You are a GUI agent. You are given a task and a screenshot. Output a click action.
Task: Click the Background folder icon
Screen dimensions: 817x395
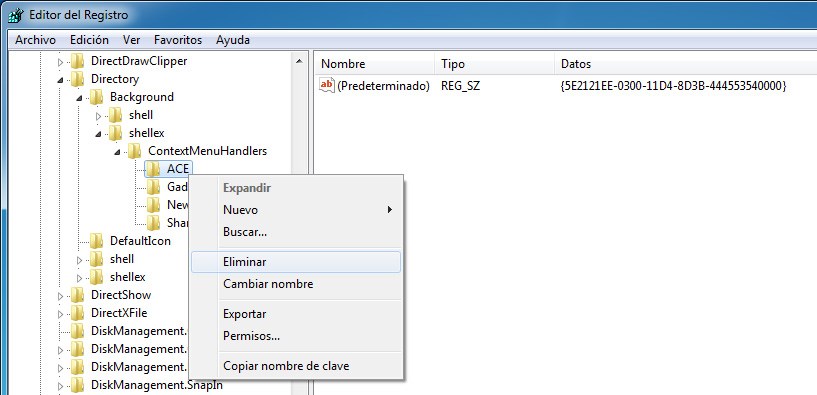pyautogui.click(x=96, y=97)
